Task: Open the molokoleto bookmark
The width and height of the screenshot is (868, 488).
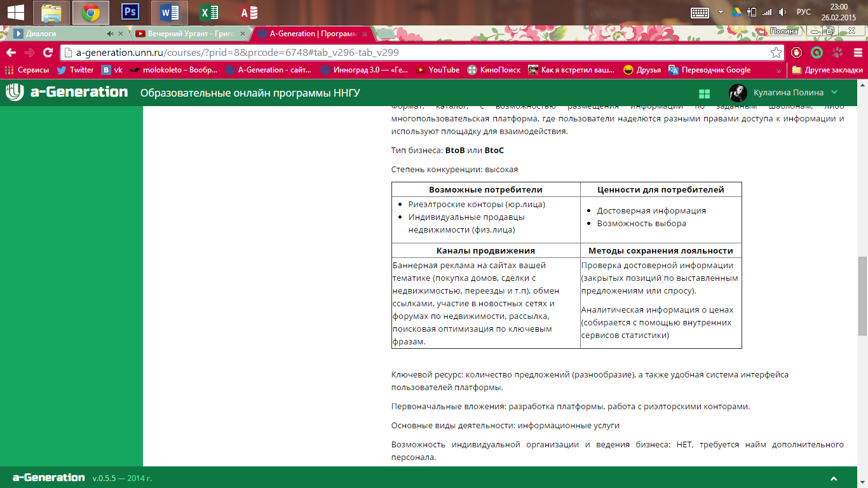Action: click(174, 70)
